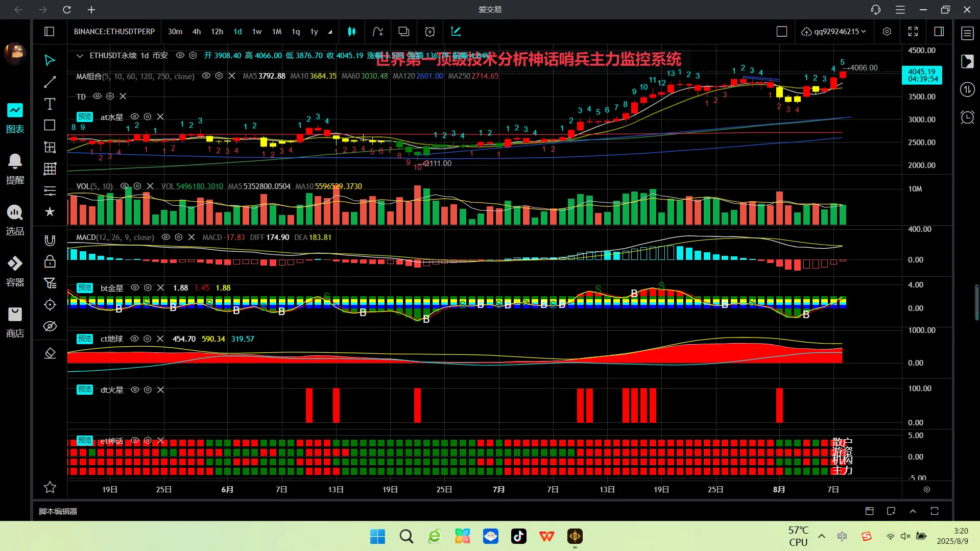The image size is (980, 551).
Task: Click the right edge vertical scrollbar
Action: click(977, 302)
